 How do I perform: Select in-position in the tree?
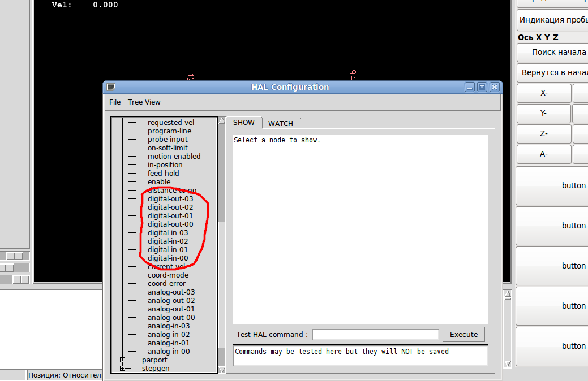point(165,165)
